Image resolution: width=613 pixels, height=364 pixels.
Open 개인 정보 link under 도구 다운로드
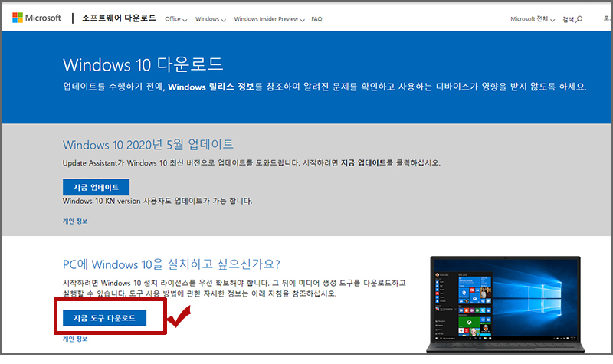(75, 339)
